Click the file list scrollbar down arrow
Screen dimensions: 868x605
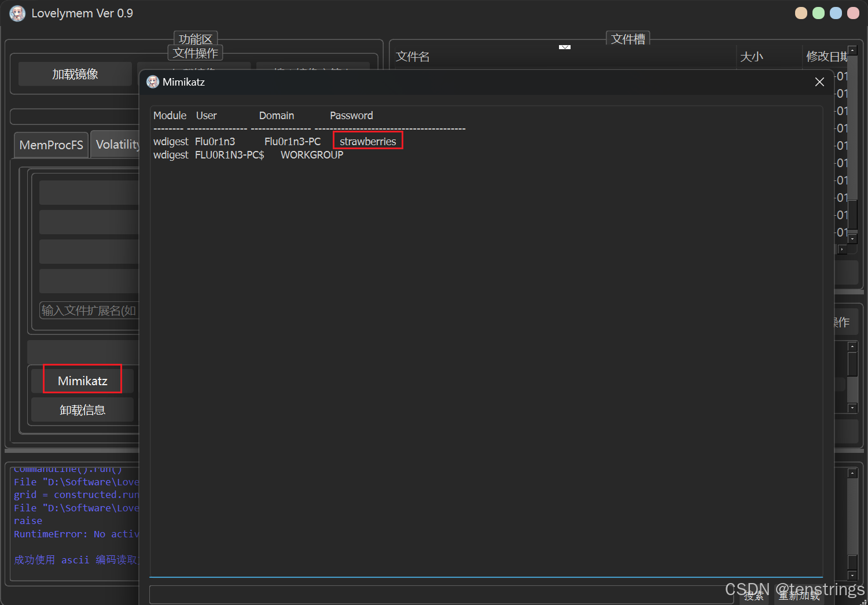pyautogui.click(x=852, y=238)
